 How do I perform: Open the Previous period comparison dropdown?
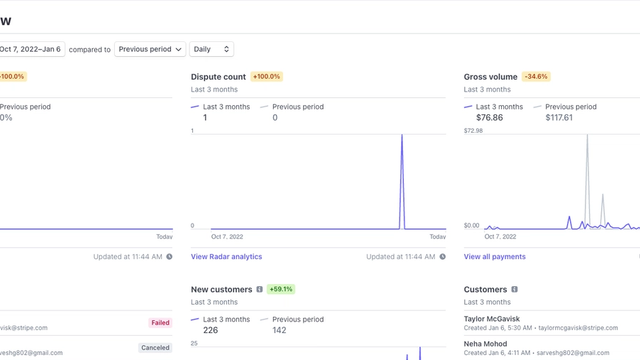coord(150,49)
